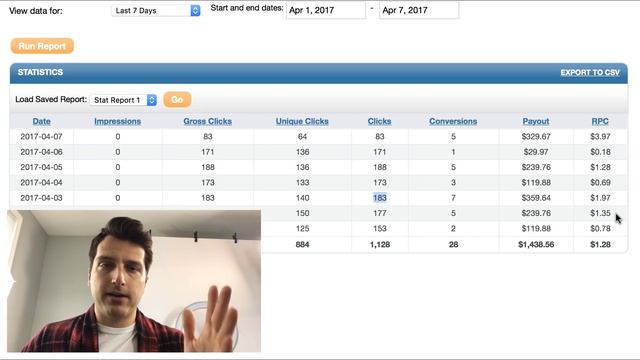
Task: Click the webcam video overlay
Action: point(134,281)
